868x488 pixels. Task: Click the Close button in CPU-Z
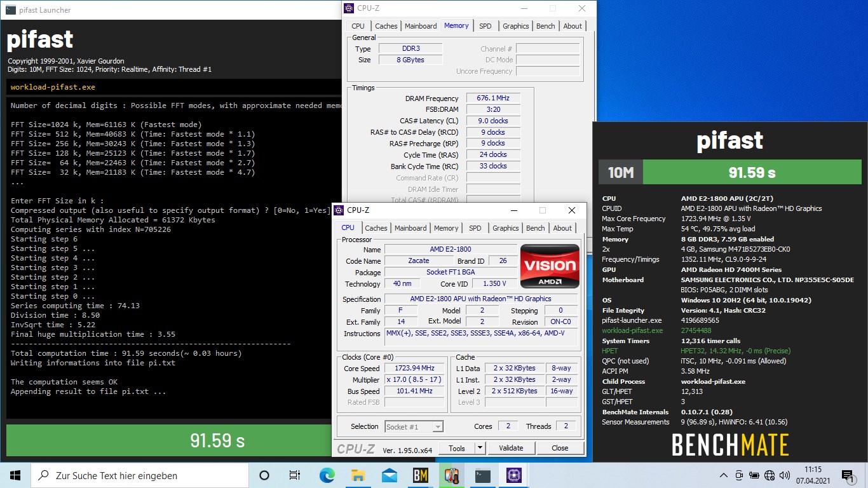pyautogui.click(x=560, y=448)
